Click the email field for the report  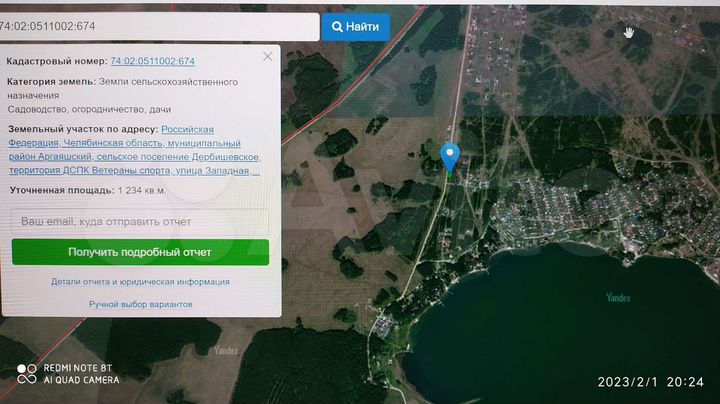140,222
